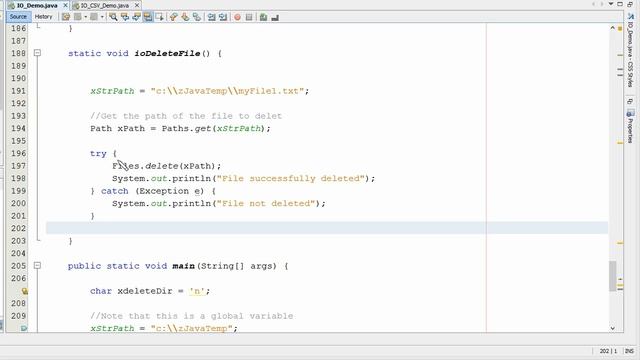The width and height of the screenshot is (640, 360).
Task: Click scrollbar up arrow
Action: [613, 28]
